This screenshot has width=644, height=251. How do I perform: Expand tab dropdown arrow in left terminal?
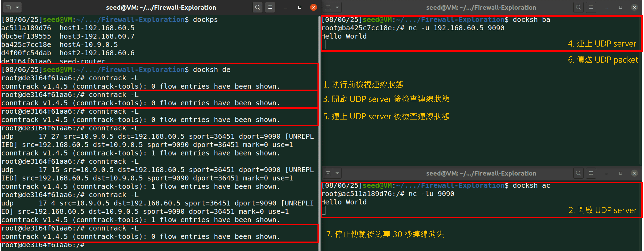[17, 7]
